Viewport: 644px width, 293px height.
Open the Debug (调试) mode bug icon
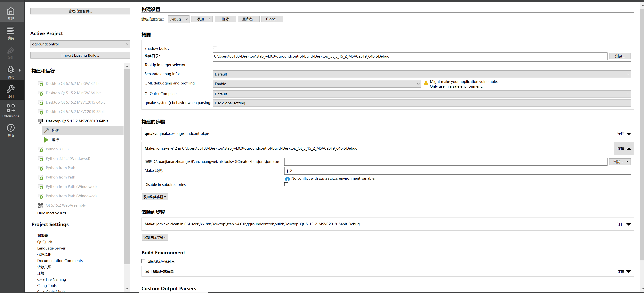[x=11, y=69]
